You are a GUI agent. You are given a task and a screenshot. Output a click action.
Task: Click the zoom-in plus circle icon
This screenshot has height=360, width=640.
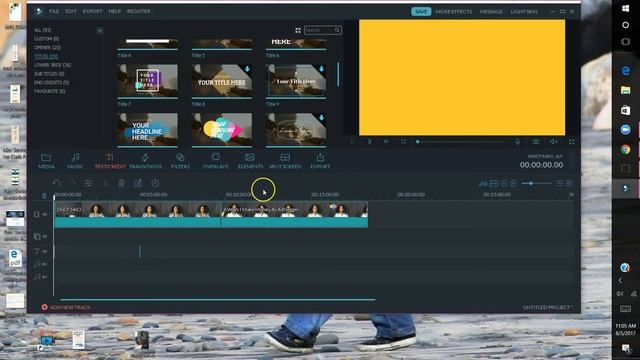(513, 184)
